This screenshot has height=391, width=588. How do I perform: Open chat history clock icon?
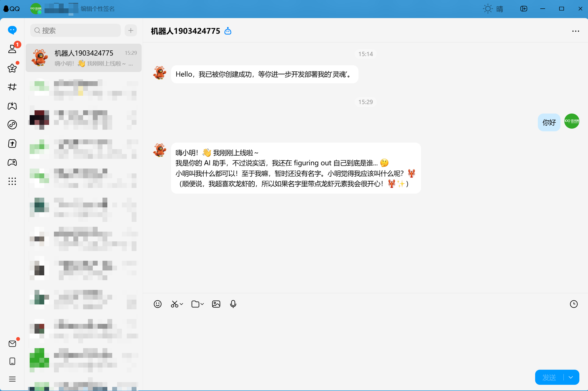(573, 304)
